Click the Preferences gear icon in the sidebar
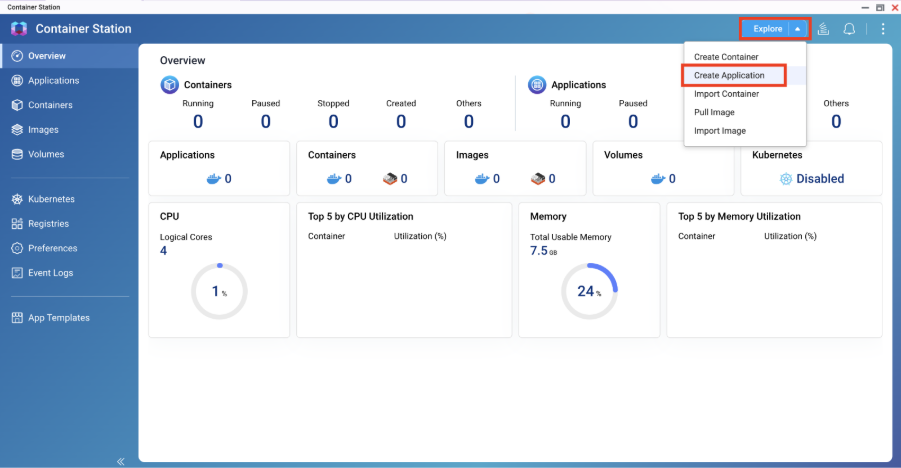This screenshot has height=468, width=901. (17, 248)
